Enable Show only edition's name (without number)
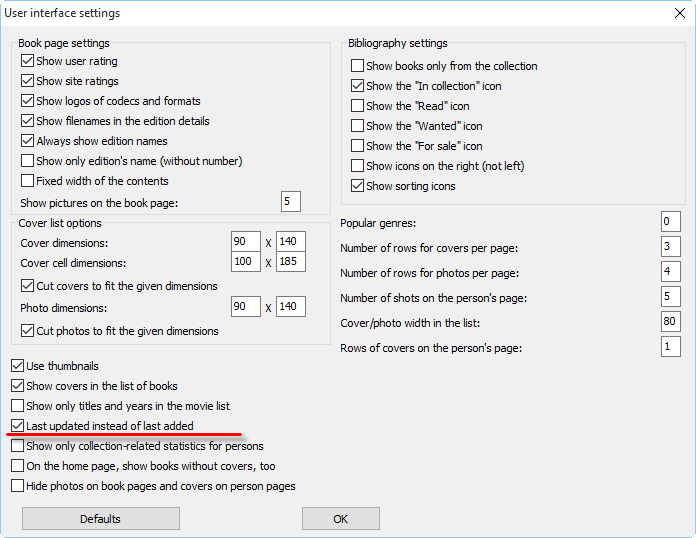The width and height of the screenshot is (696, 538). [x=28, y=161]
